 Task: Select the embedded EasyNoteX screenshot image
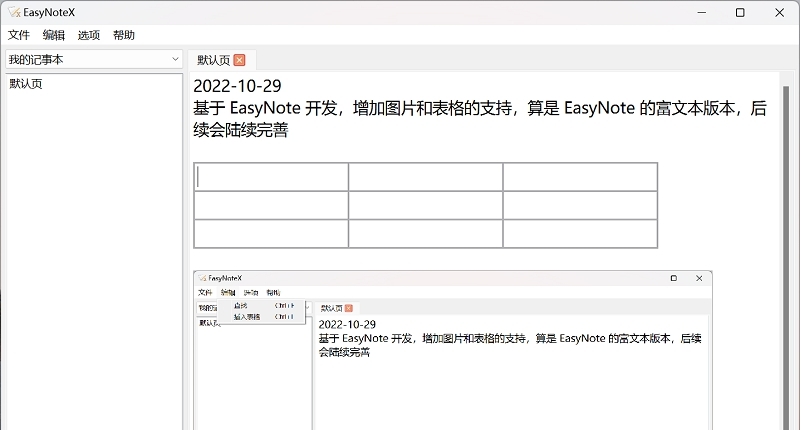453,350
